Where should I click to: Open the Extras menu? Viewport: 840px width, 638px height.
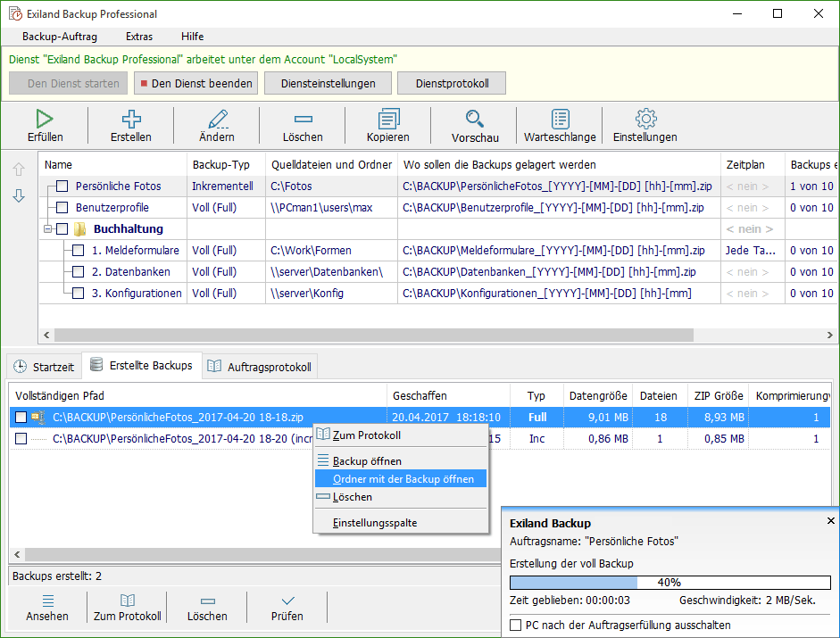click(139, 37)
